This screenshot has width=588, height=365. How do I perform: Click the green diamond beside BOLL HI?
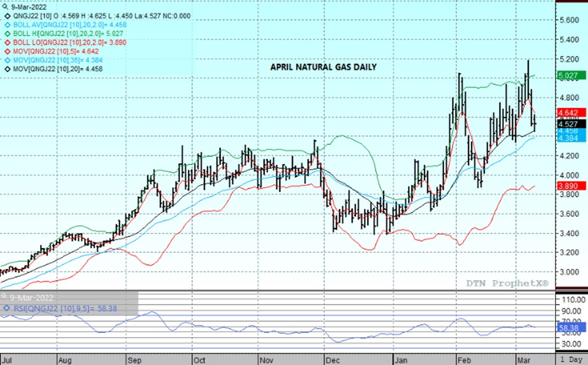(x=4, y=34)
